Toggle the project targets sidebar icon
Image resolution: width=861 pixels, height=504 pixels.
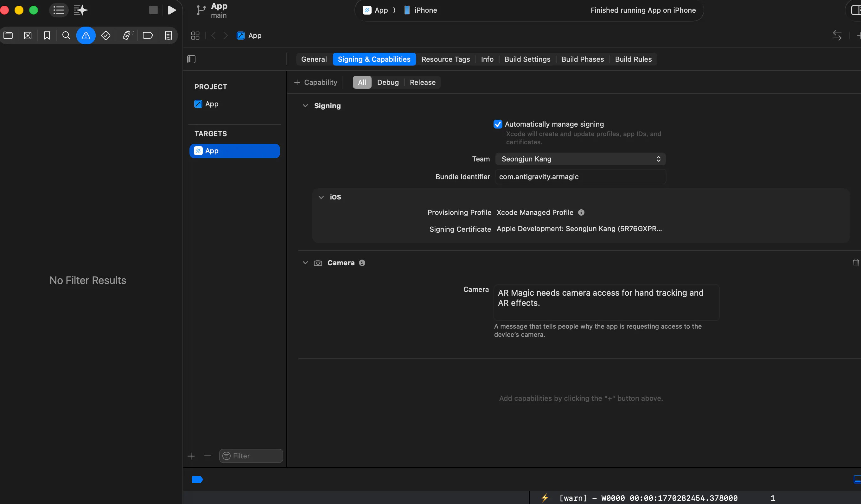pos(191,59)
